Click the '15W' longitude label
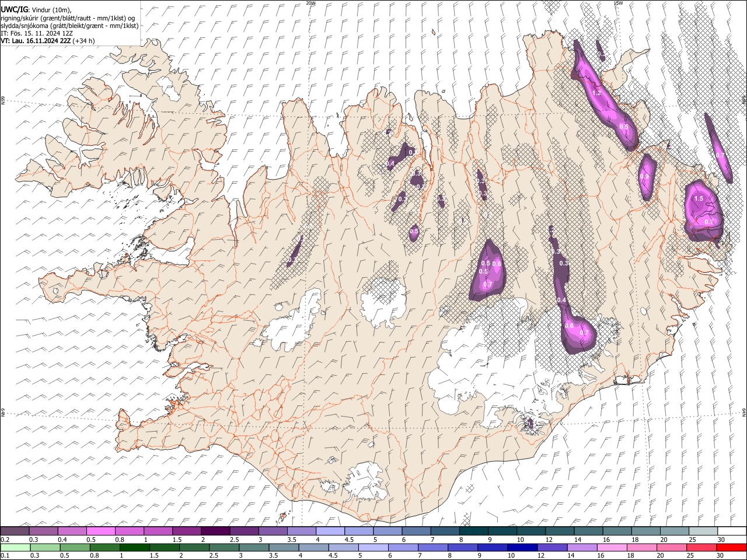 click(618, 3)
